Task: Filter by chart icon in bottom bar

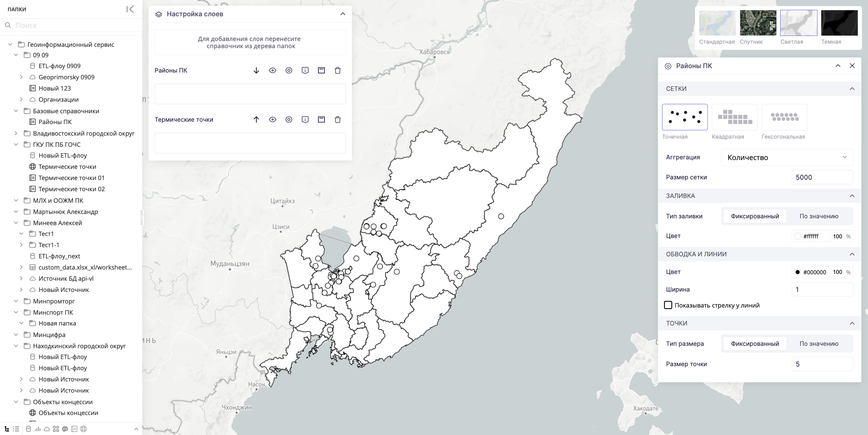Action: pyautogui.click(x=38, y=429)
